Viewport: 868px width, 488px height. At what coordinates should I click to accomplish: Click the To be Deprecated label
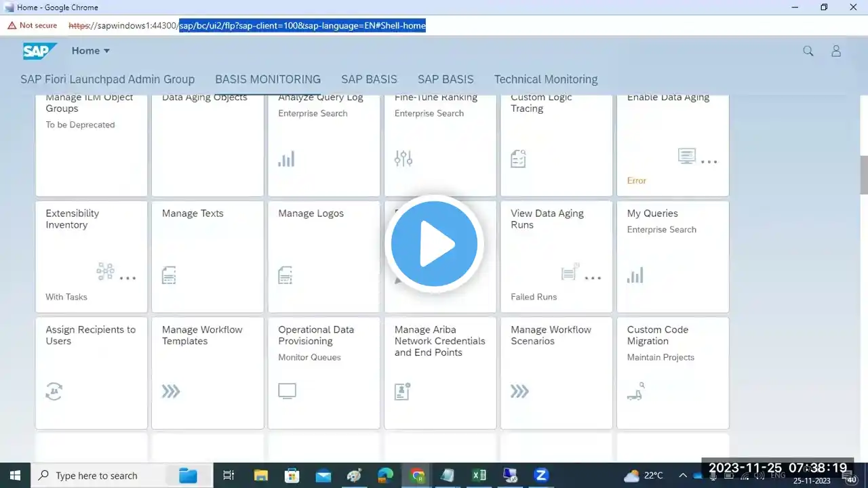tap(80, 125)
